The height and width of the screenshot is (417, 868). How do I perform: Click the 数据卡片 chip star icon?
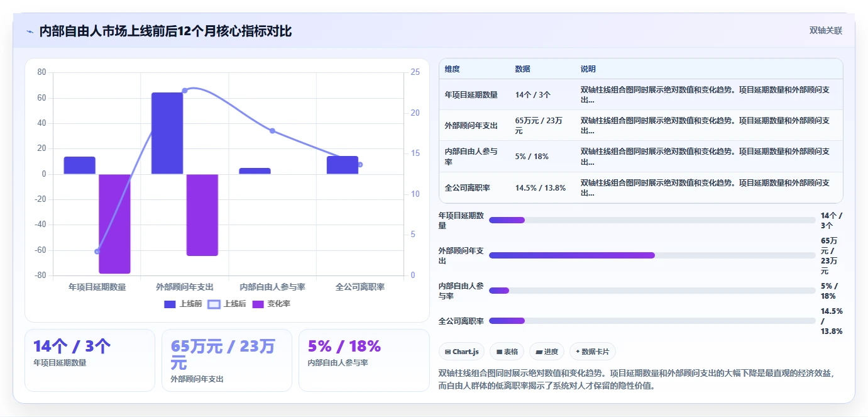pyautogui.click(x=578, y=352)
